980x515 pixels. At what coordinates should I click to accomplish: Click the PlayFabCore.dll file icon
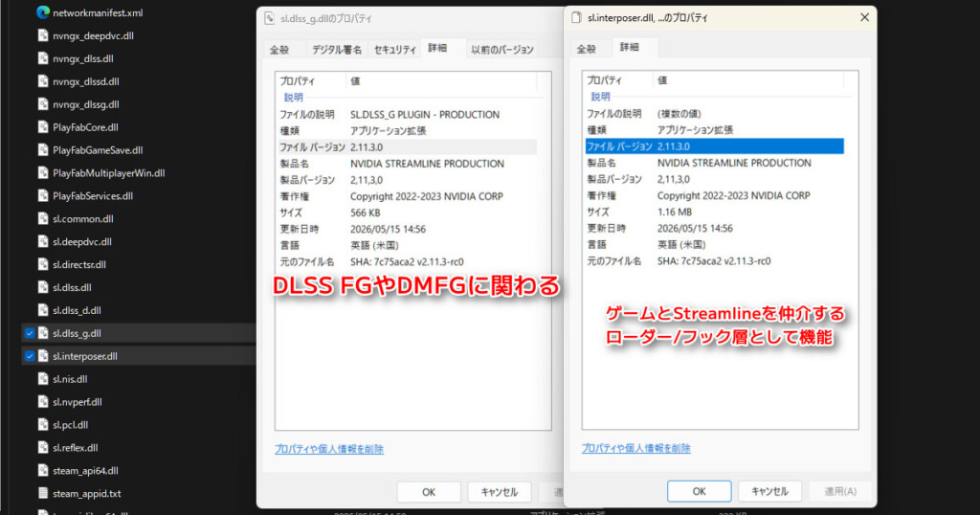[43, 127]
